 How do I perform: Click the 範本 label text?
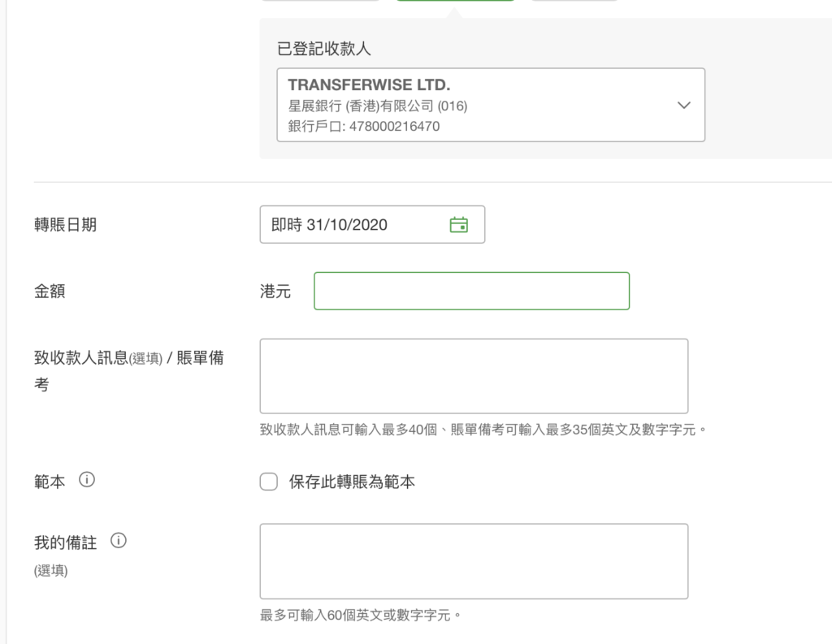pyautogui.click(x=50, y=482)
